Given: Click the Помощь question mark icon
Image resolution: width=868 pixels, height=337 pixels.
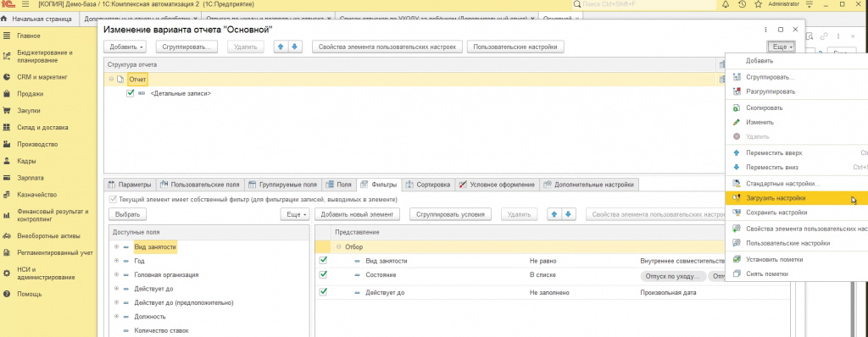Looking at the screenshot, I should point(7,295).
